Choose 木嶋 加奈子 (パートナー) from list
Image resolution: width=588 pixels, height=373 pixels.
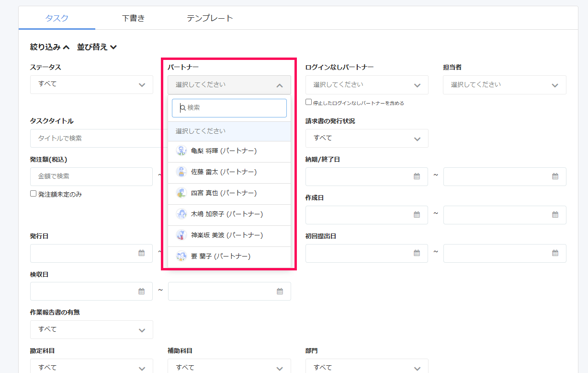[229, 214]
